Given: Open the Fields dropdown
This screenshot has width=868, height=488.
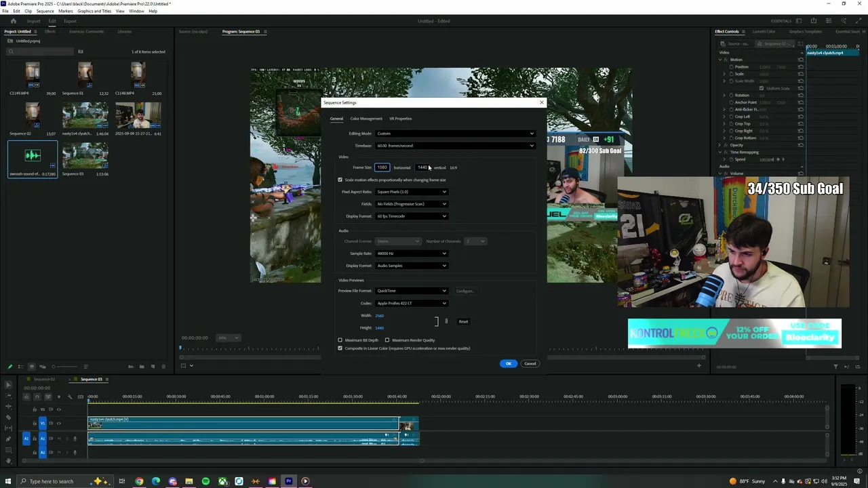Looking at the screenshot, I should 412,204.
